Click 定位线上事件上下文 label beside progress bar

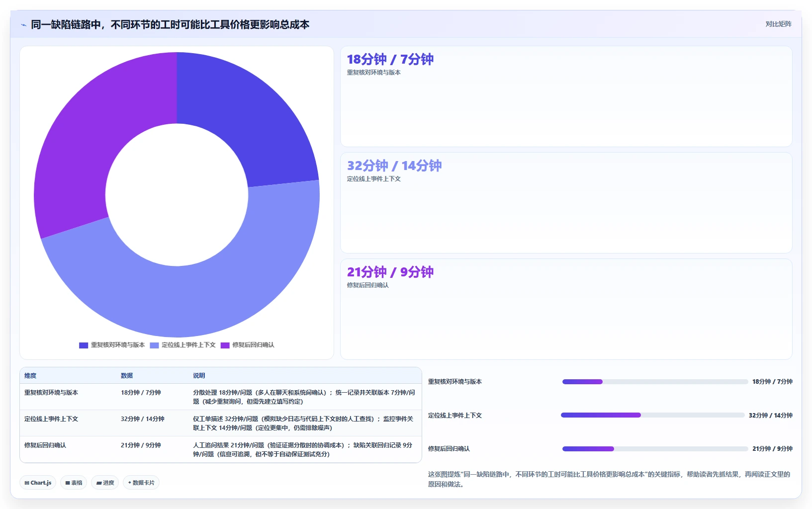(455, 416)
